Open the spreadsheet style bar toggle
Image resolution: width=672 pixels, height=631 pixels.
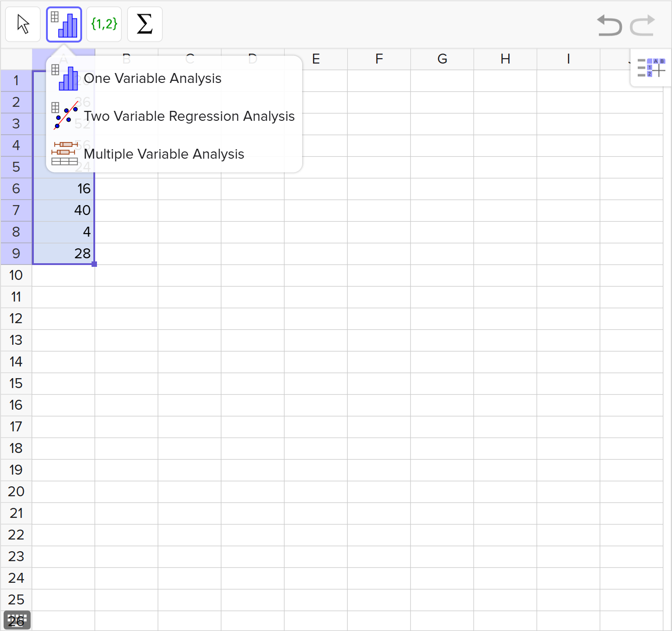tap(651, 68)
